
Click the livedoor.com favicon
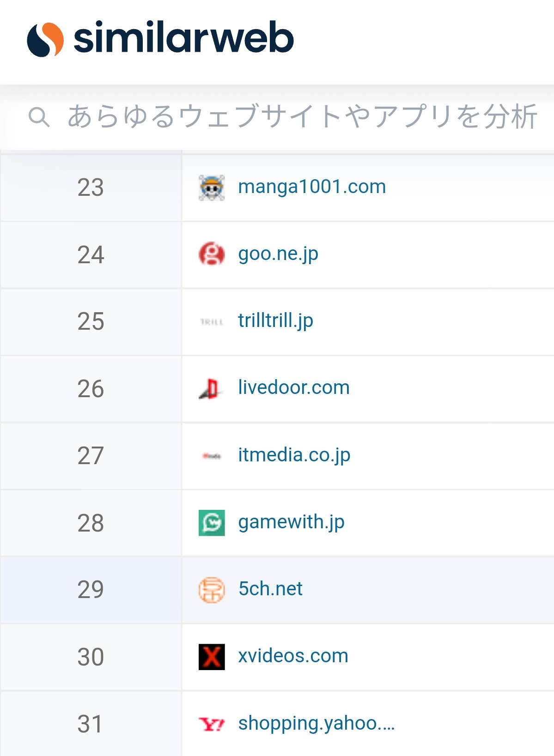(x=211, y=388)
